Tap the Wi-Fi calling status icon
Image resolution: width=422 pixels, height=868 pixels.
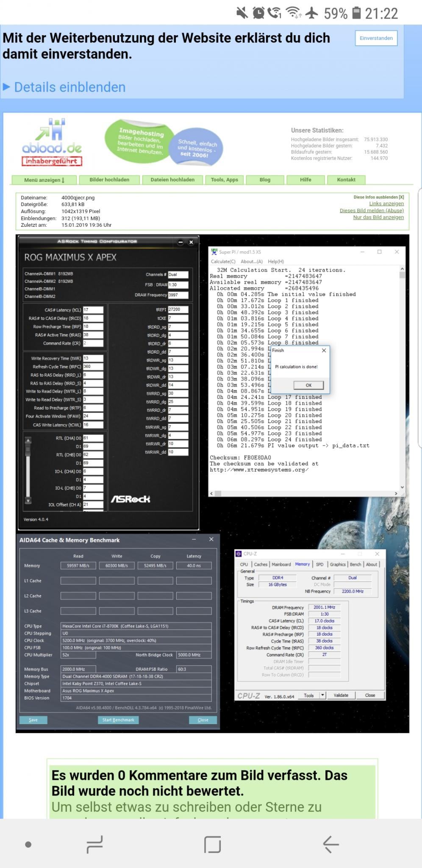tap(275, 13)
